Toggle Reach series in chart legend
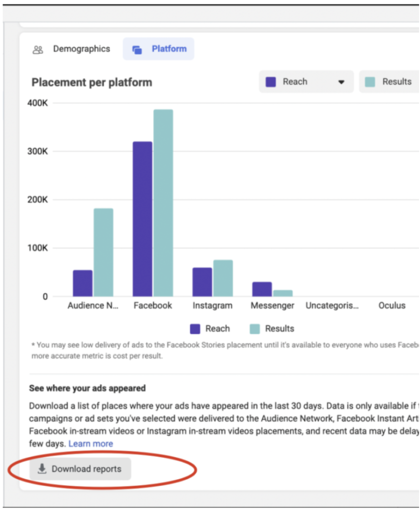The width and height of the screenshot is (420, 510). tap(210, 329)
